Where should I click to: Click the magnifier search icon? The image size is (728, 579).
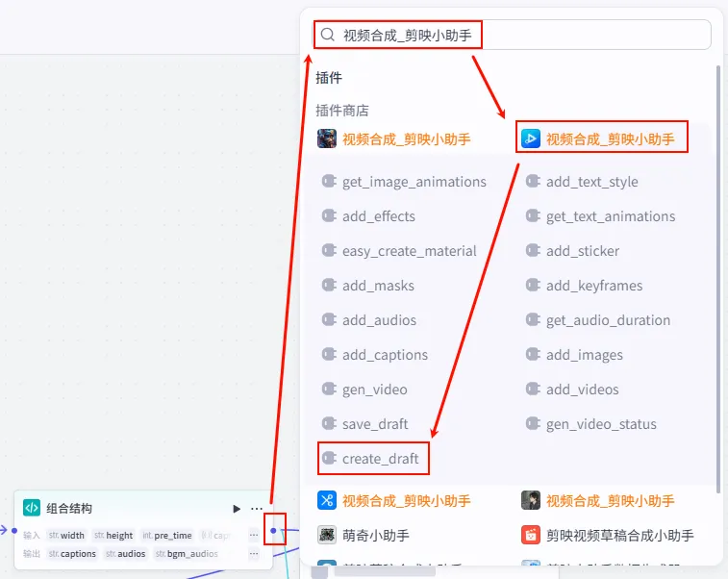(x=327, y=35)
